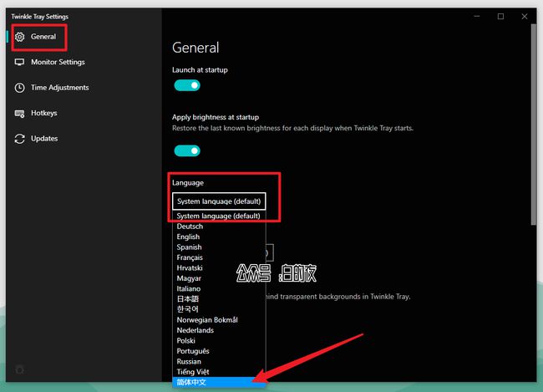Image resolution: width=543 pixels, height=392 pixels.
Task: Disable Apply brightness at startup switch
Action: 187,150
